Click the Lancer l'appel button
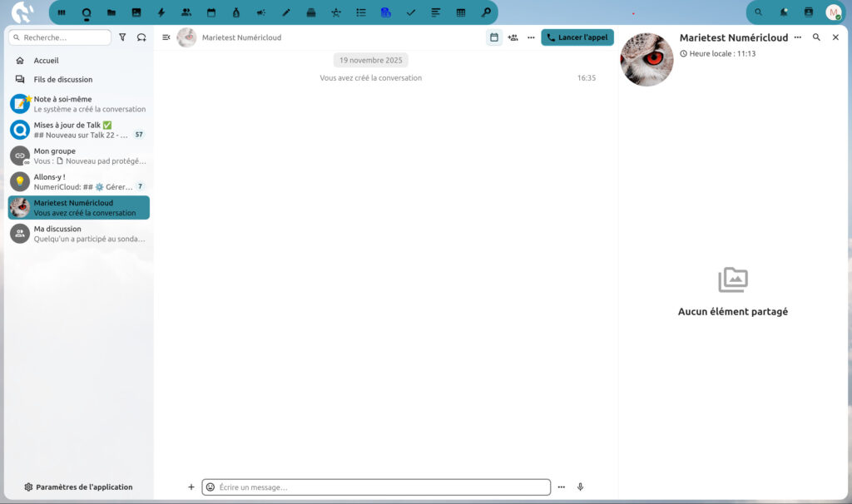 click(577, 37)
